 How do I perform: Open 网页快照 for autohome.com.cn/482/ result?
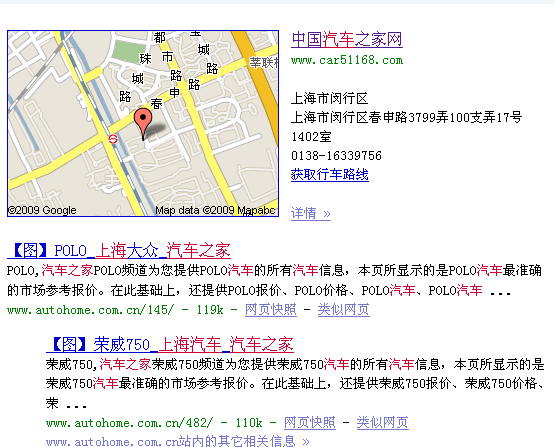[x=310, y=423]
